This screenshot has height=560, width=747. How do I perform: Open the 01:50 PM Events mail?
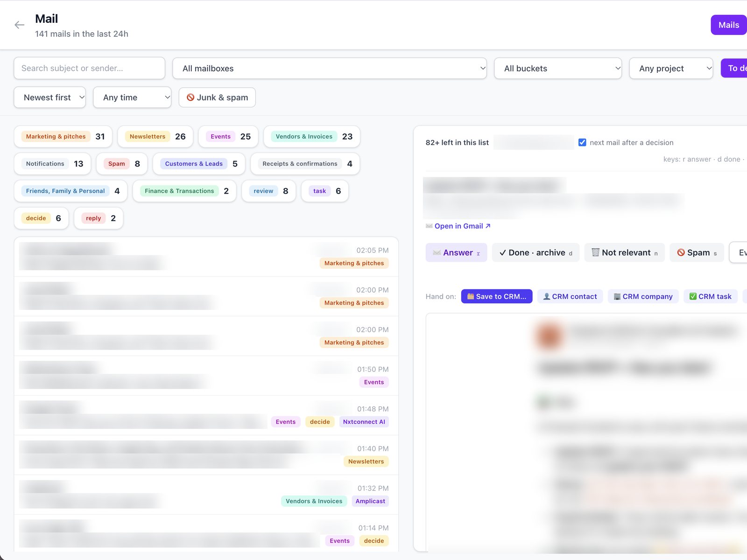tap(206, 376)
